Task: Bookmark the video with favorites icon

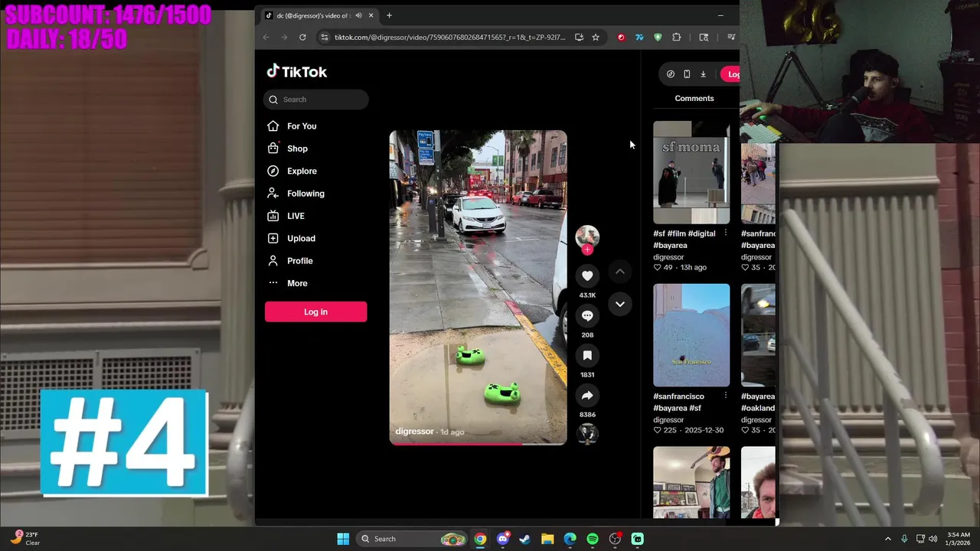Action: coord(587,355)
